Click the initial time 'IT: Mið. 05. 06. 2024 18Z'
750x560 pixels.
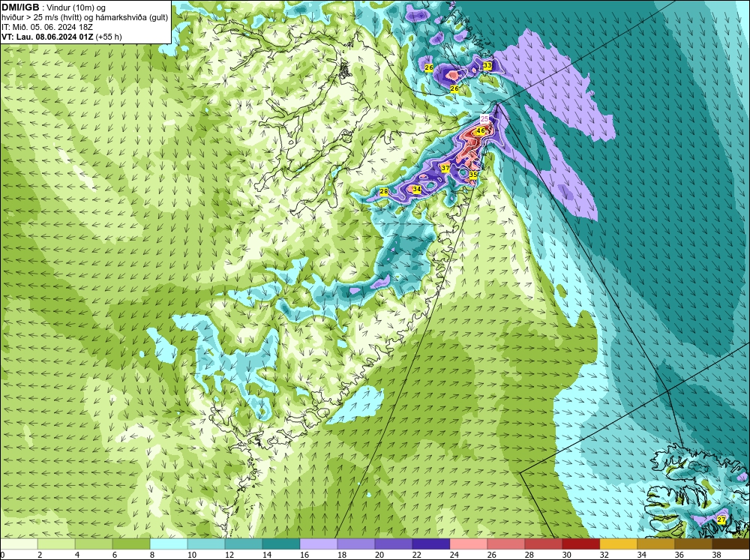tap(46, 27)
